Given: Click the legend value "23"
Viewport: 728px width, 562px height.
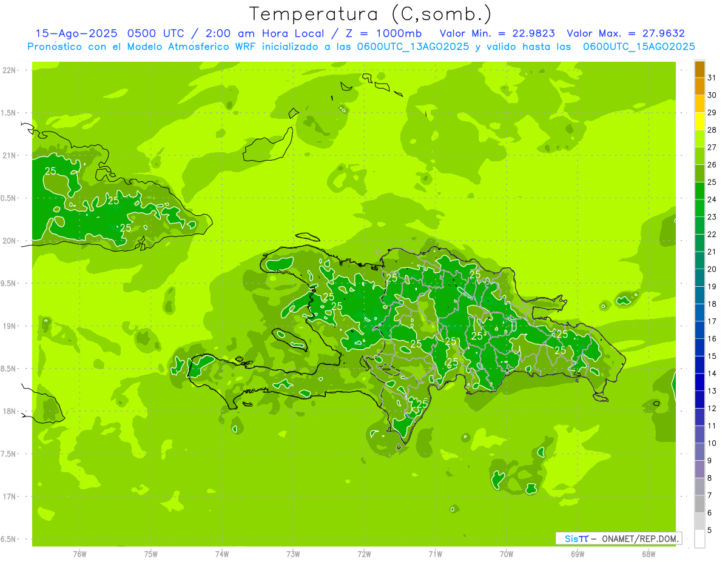Looking at the screenshot, I should [712, 217].
